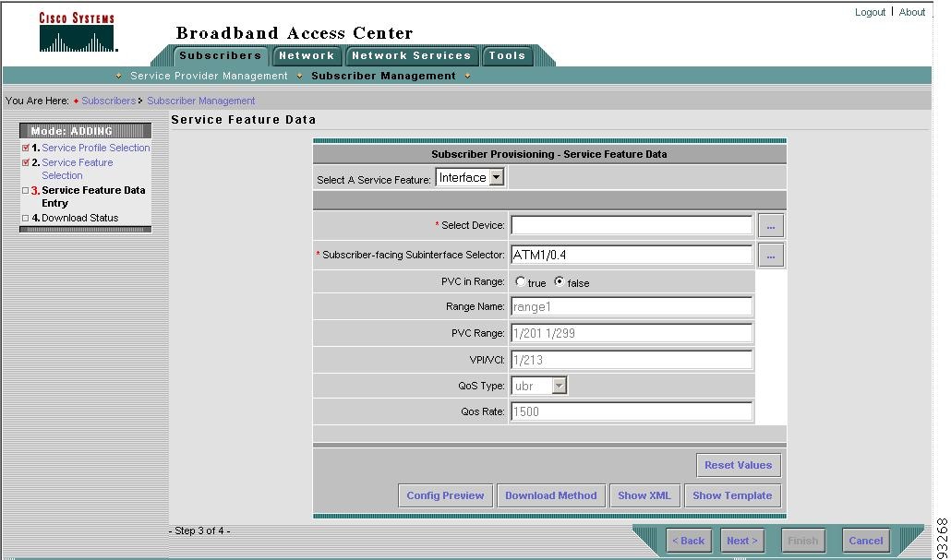The width and height of the screenshot is (951, 560).
Task: Set PVC in Range to false
Action: pos(560,281)
